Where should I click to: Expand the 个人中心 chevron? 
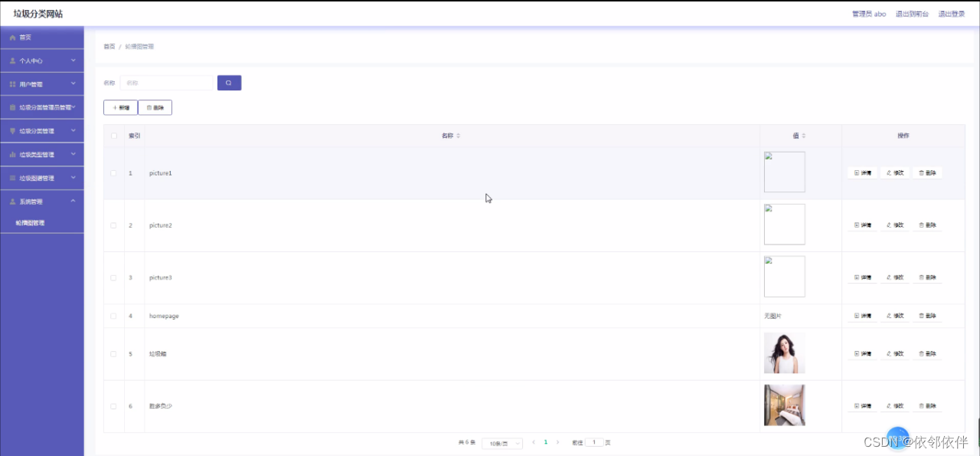pyautogui.click(x=73, y=60)
